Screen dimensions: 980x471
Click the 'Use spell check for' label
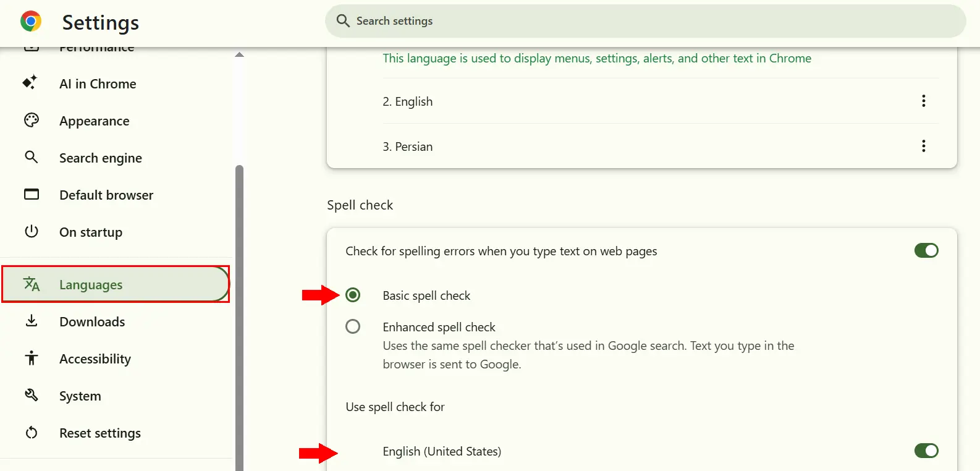click(x=395, y=407)
